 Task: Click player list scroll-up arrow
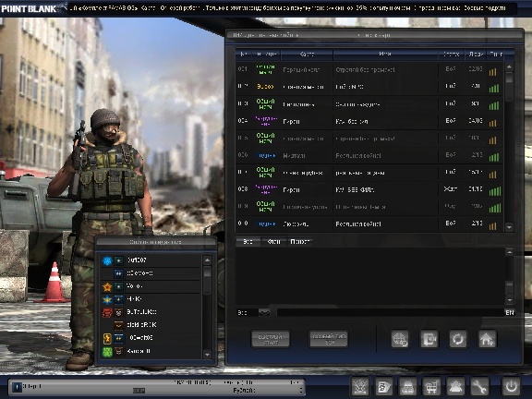pos(207,260)
